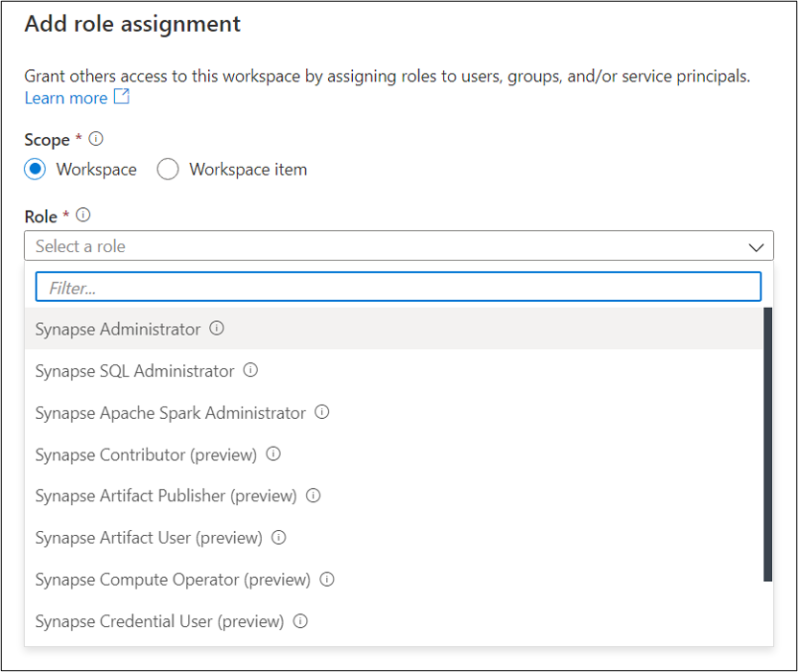Click info icon beside Synapse Contributor (preview)

273,454
